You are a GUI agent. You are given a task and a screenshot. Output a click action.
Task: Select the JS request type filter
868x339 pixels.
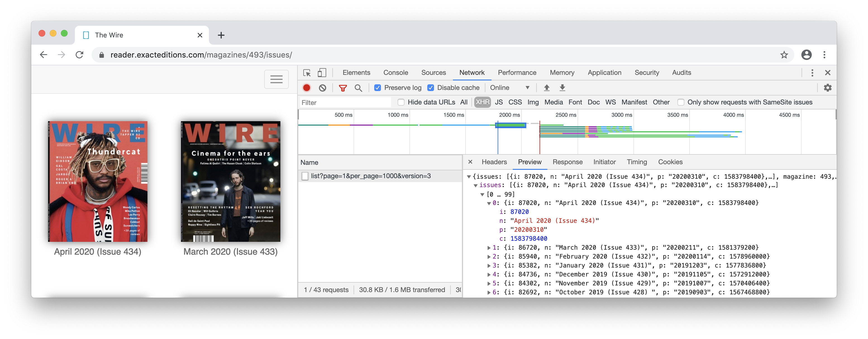[499, 102]
